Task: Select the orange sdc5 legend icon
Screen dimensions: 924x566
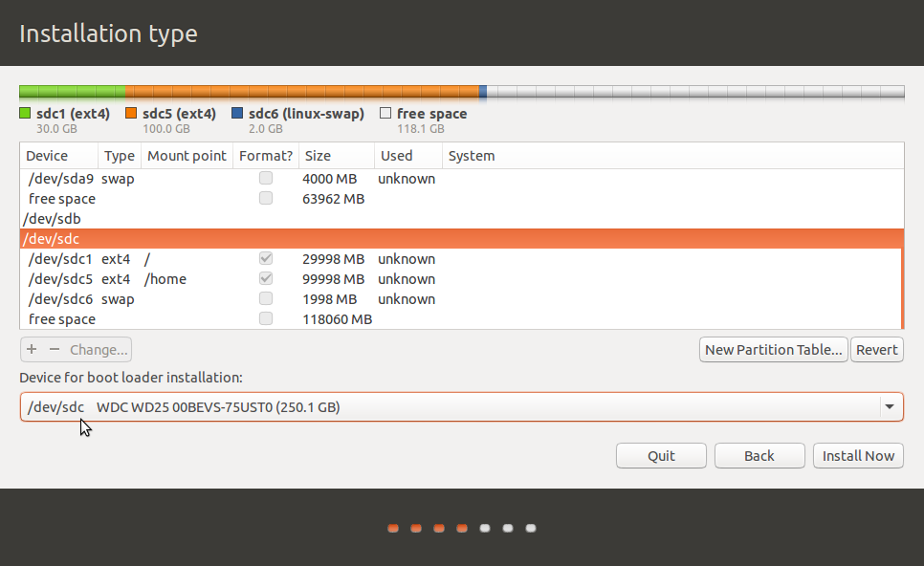Action: [130, 113]
